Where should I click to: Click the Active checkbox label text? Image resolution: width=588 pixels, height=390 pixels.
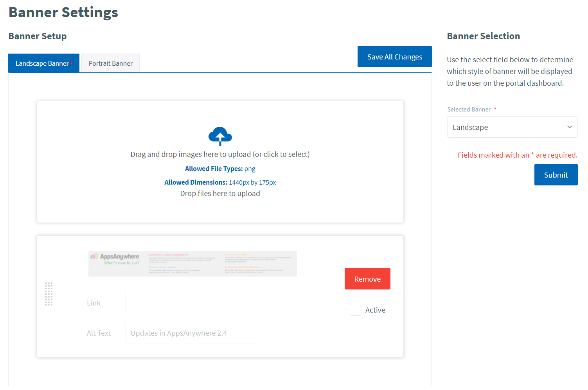375,310
